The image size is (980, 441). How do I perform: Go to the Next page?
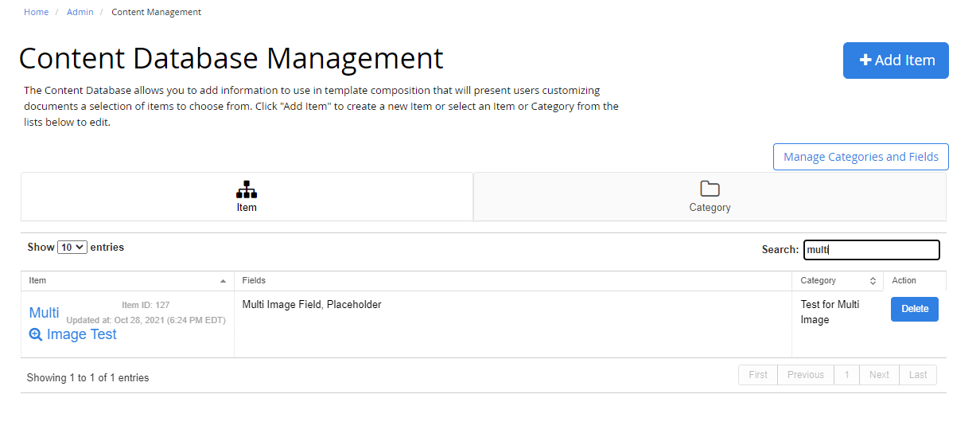pyautogui.click(x=879, y=375)
